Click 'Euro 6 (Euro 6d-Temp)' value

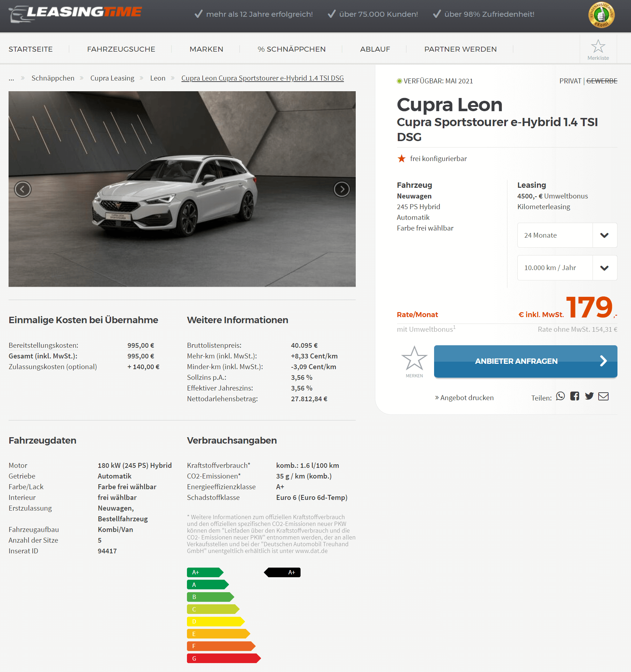[x=312, y=497]
